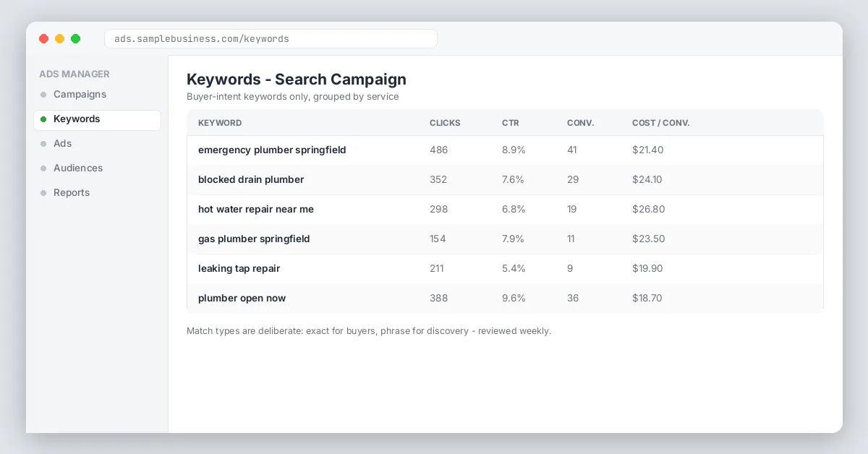Click the 6.8% CTR cell
The width and height of the screenshot is (868, 454).
point(514,210)
